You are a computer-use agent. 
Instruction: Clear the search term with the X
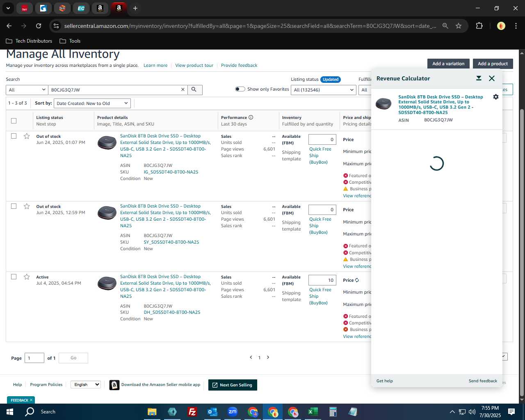[x=183, y=89]
